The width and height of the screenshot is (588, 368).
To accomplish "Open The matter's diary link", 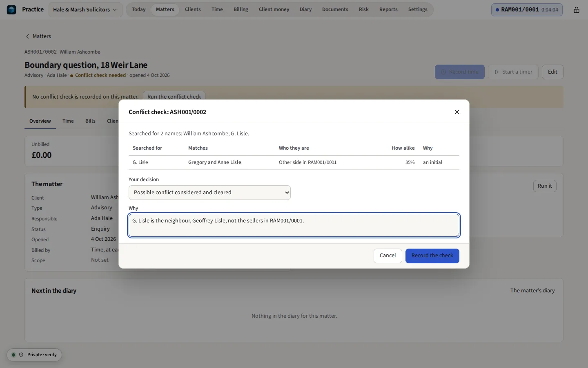I will tap(532, 291).
